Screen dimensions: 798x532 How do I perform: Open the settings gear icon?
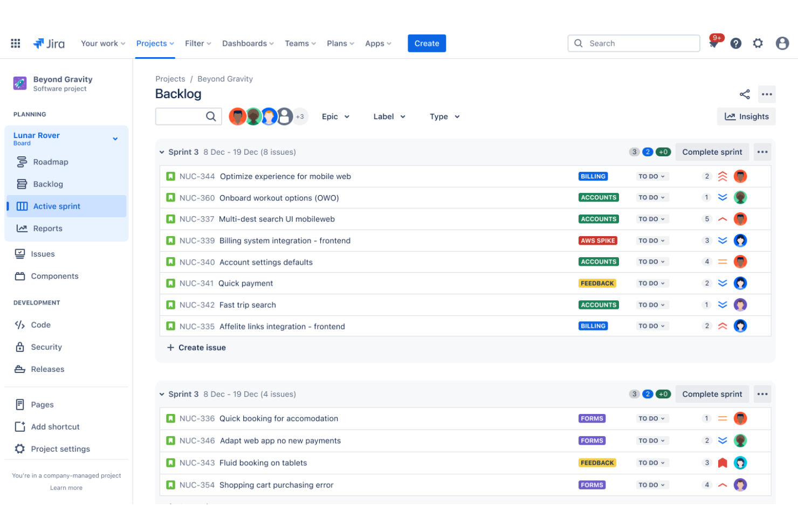click(x=758, y=44)
